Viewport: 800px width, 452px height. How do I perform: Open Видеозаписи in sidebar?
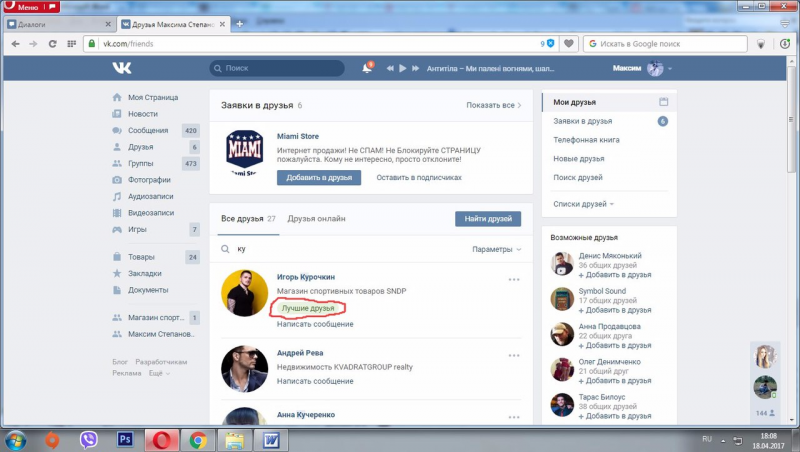coord(153,213)
